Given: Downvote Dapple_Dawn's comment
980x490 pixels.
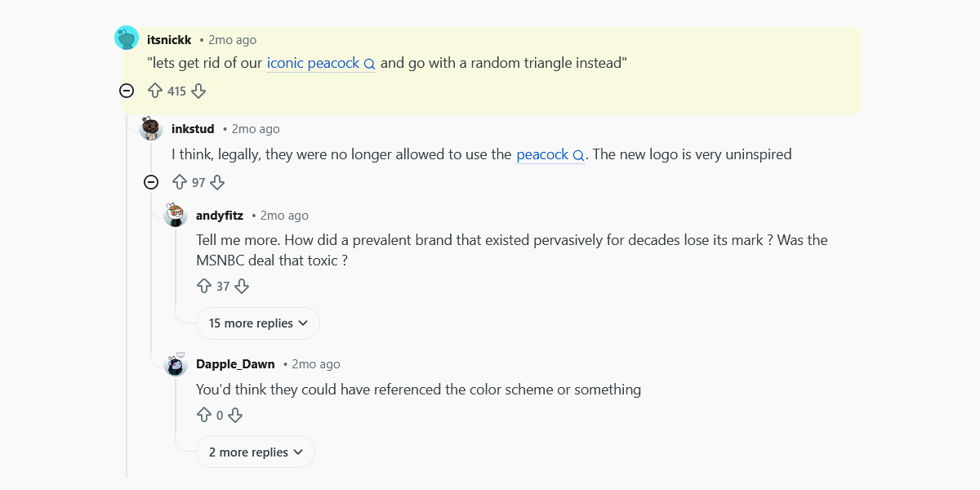Looking at the screenshot, I should [235, 415].
